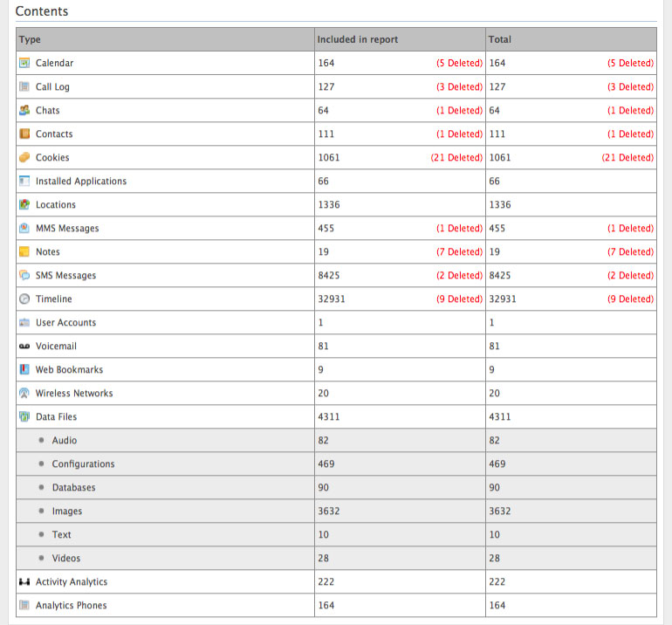Click the Call Log icon

click(24, 87)
